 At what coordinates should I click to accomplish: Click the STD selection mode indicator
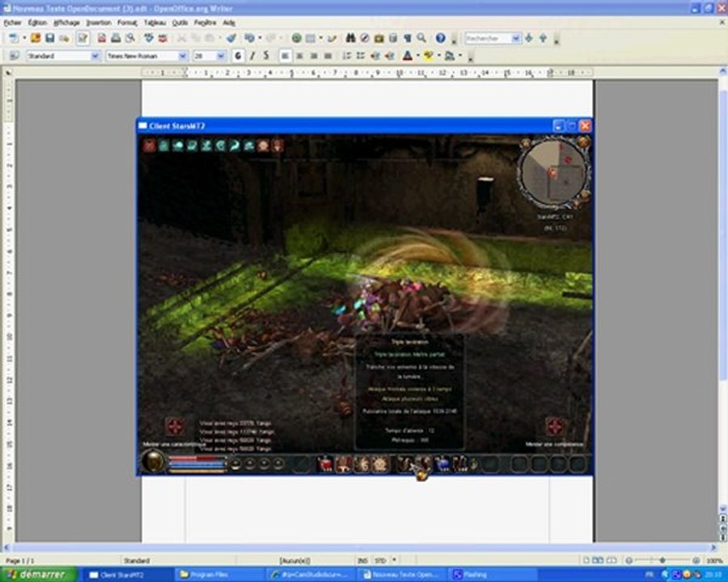380,561
